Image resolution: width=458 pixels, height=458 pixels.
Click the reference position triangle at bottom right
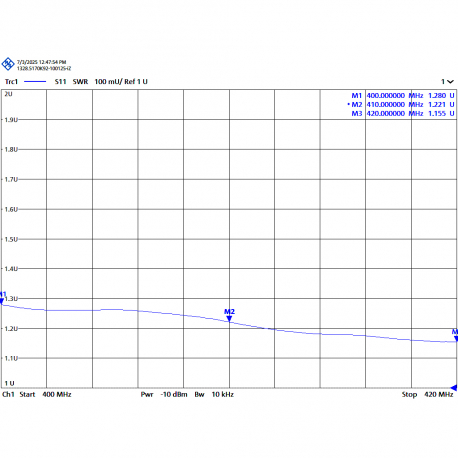(x=454, y=388)
